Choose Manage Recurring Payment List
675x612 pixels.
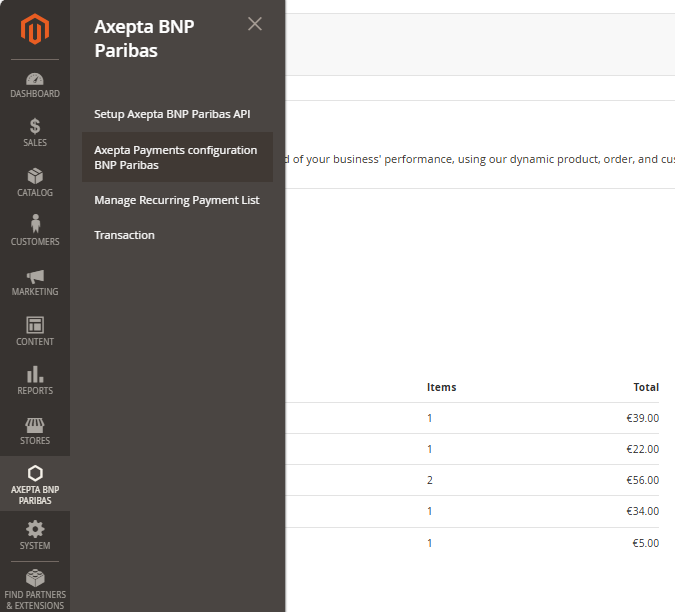pyautogui.click(x=176, y=200)
